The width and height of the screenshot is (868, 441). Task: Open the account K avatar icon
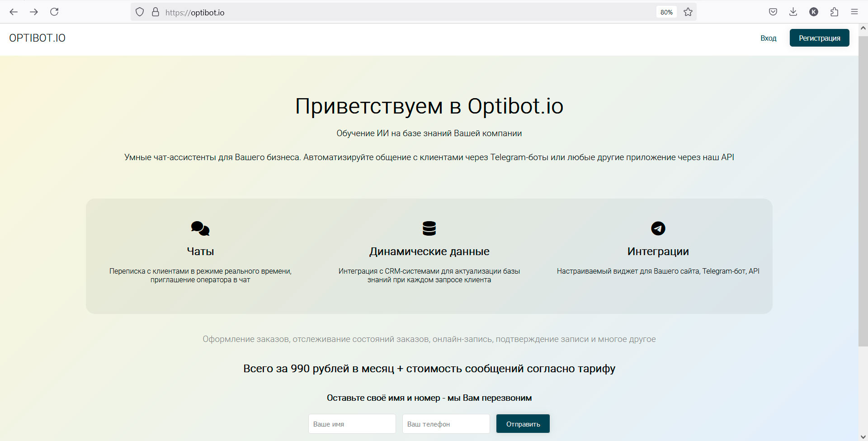814,12
